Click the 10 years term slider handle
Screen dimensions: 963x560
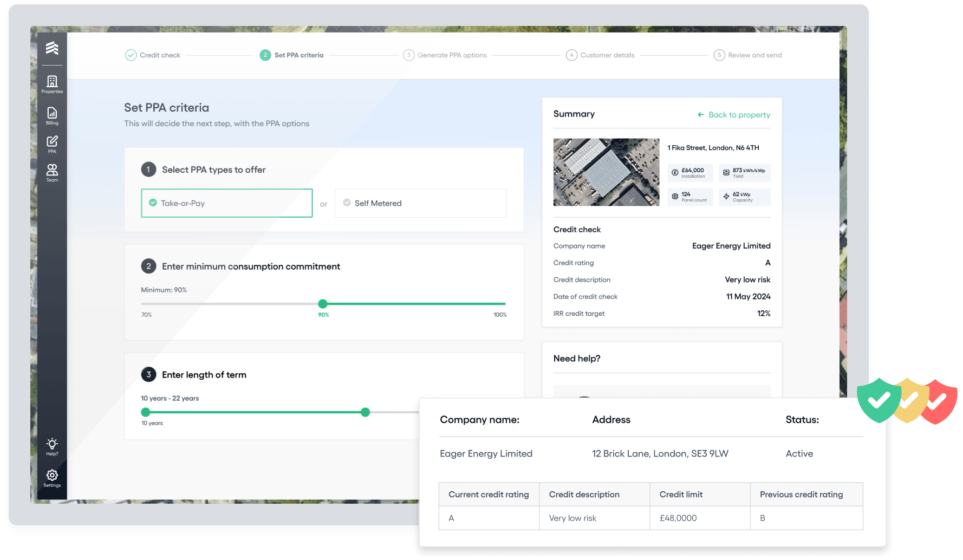(145, 412)
